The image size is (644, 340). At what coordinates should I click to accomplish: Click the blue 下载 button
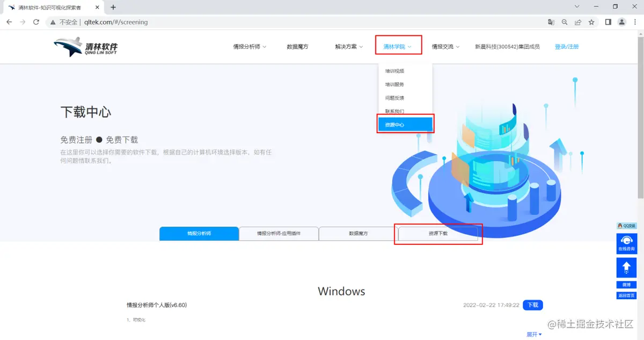(x=533, y=305)
